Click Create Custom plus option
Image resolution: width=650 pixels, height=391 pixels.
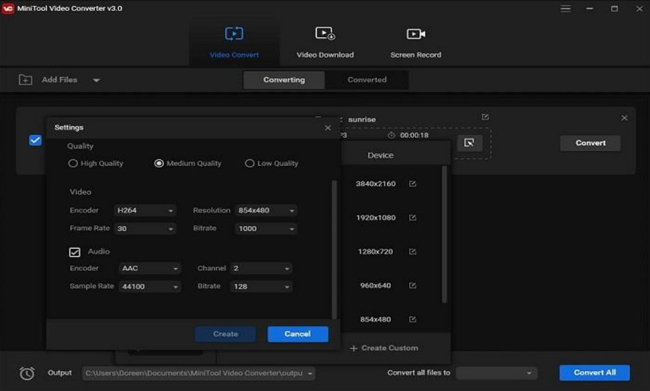coord(384,348)
